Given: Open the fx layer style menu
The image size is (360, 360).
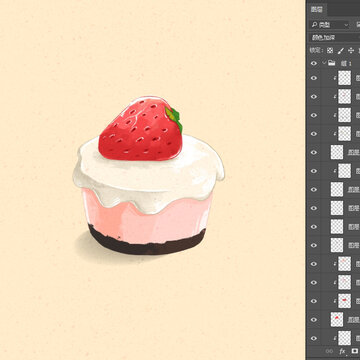Looking at the screenshot, I should coord(342,351).
